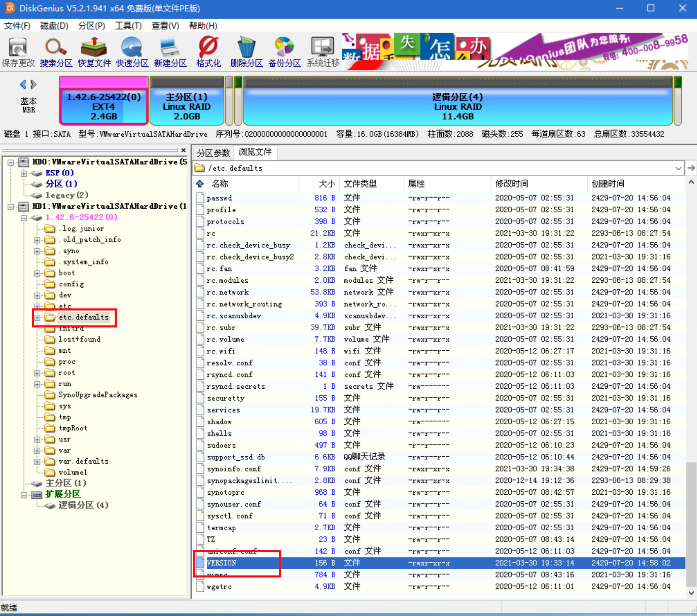Click the Quick Partition toolbar icon

pos(132,47)
